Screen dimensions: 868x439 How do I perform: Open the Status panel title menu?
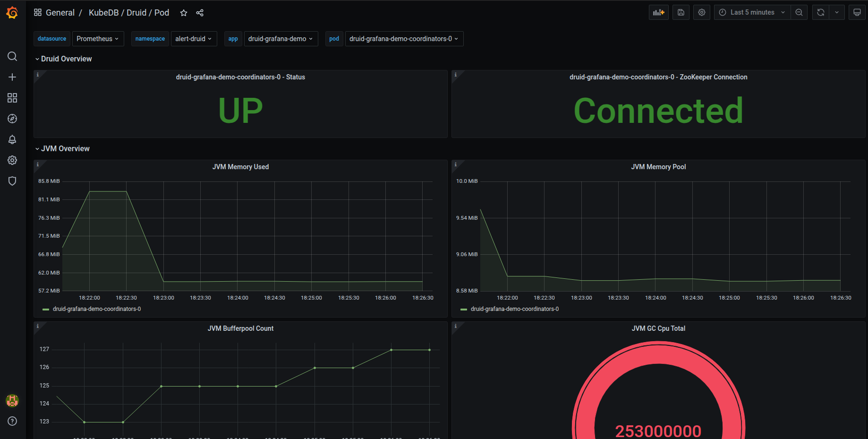tap(240, 77)
